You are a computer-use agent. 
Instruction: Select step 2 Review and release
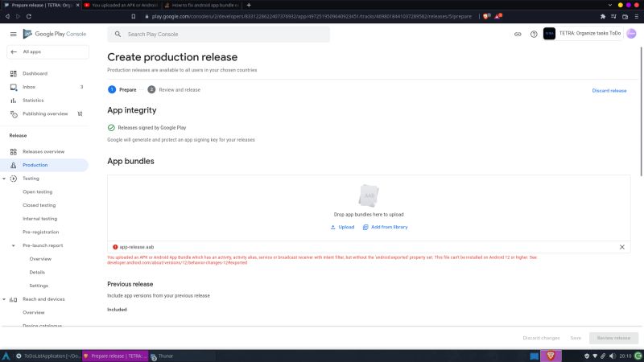click(x=174, y=89)
